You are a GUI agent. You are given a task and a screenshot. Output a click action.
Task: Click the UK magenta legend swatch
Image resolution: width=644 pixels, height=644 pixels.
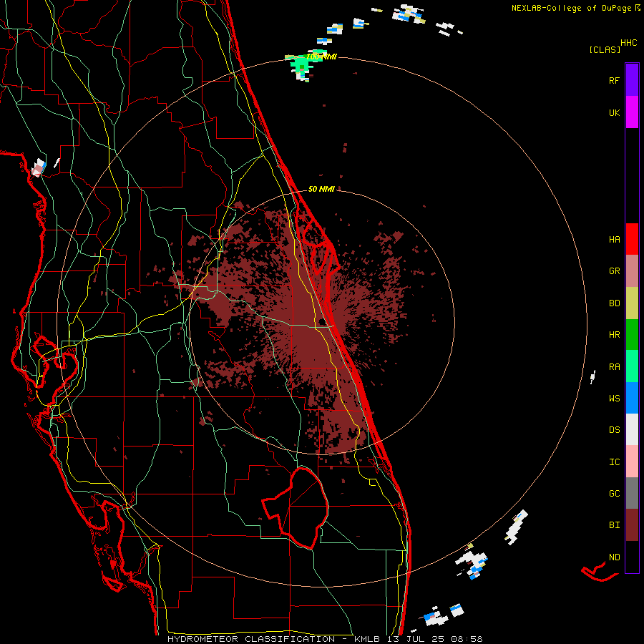point(632,112)
